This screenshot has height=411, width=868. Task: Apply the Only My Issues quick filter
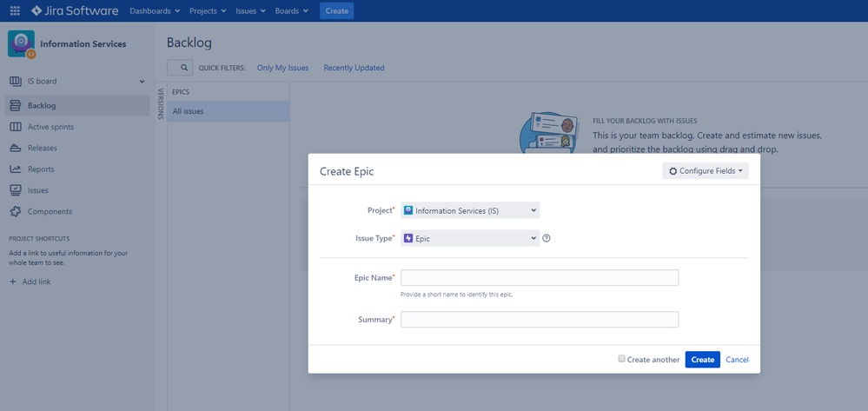(x=283, y=68)
